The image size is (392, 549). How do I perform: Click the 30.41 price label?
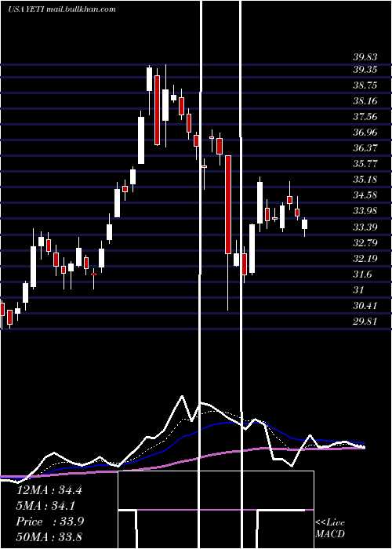pyautogui.click(x=365, y=306)
